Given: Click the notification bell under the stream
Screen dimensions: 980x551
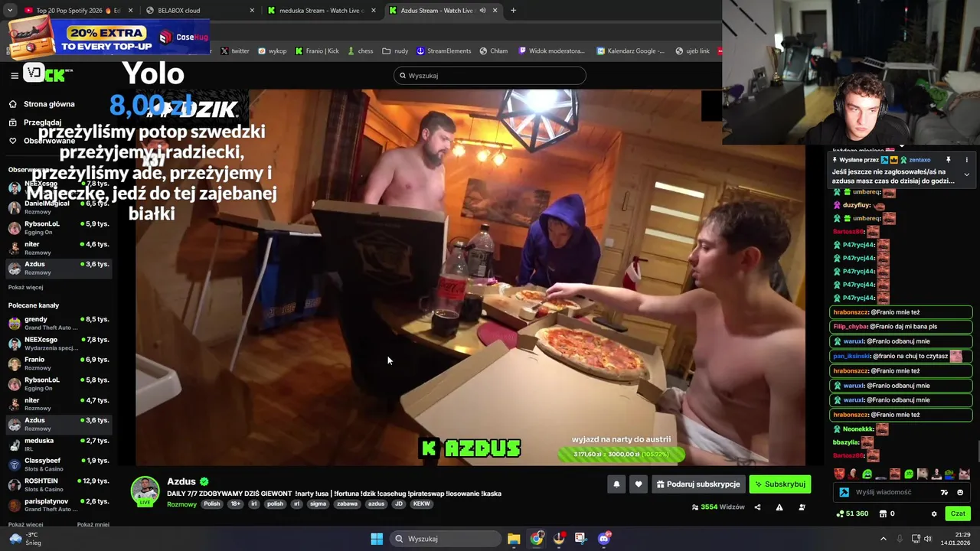Looking at the screenshot, I should coord(616,484).
